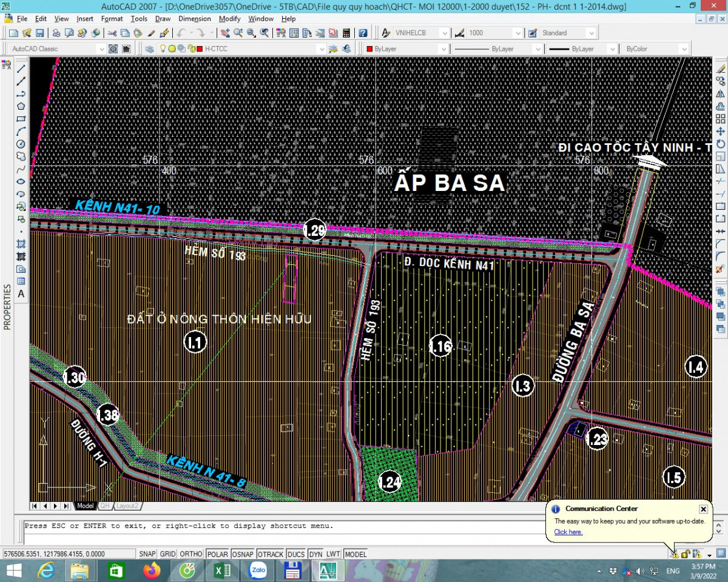Close the Communication Center balloon
728x582 pixels.
[x=703, y=509]
